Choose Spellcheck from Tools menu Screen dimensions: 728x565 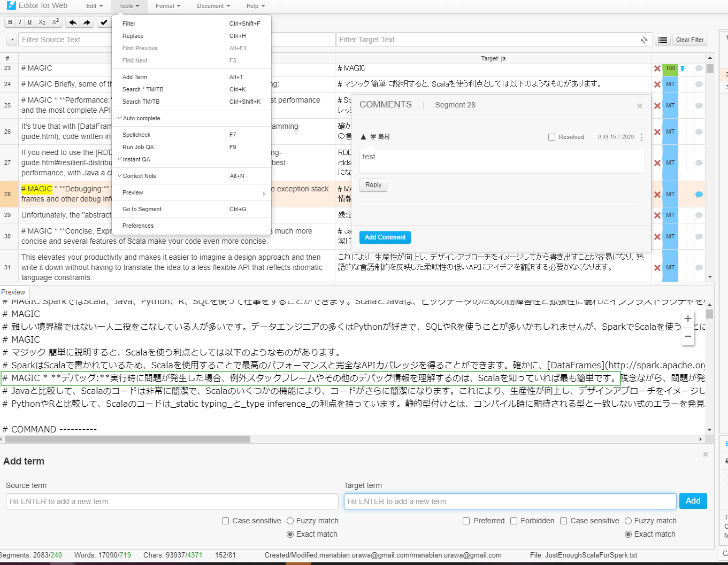[x=191, y=135]
